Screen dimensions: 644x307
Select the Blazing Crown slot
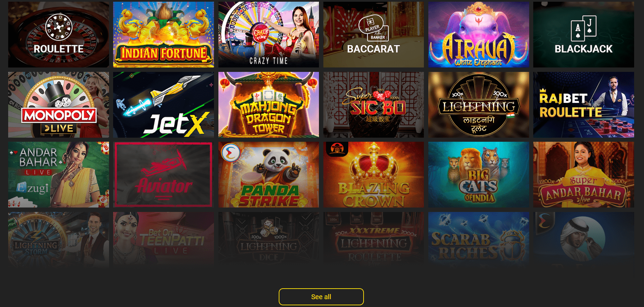373,175
